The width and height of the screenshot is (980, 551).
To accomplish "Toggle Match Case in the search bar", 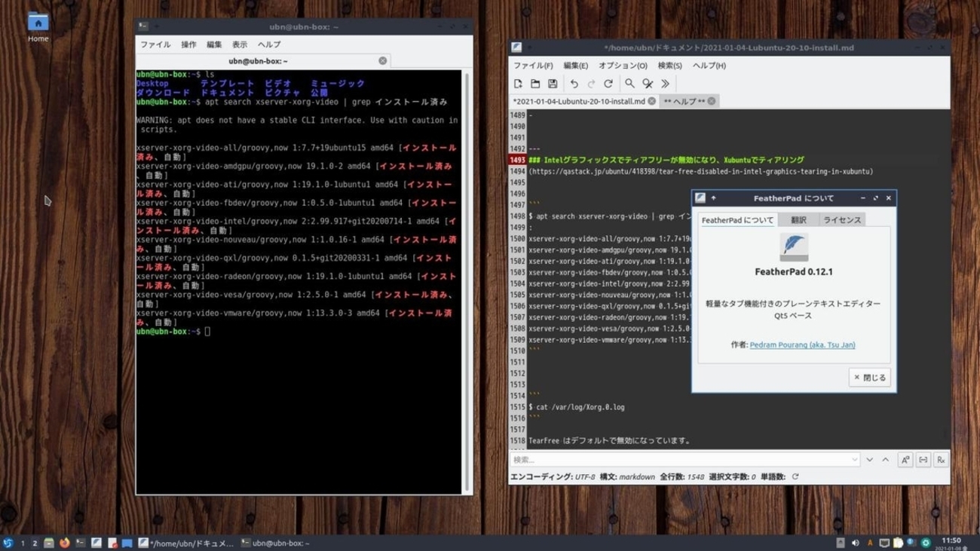I will tap(905, 460).
